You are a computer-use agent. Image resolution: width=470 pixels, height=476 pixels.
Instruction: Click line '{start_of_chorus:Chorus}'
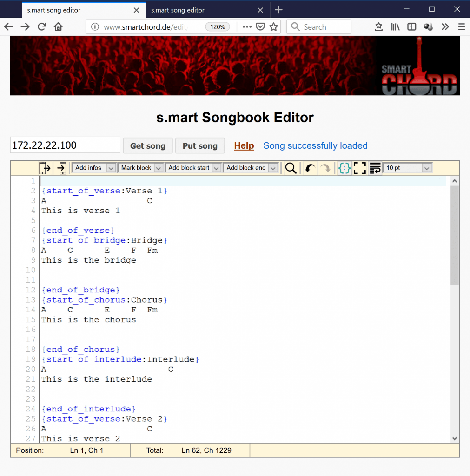(105, 300)
